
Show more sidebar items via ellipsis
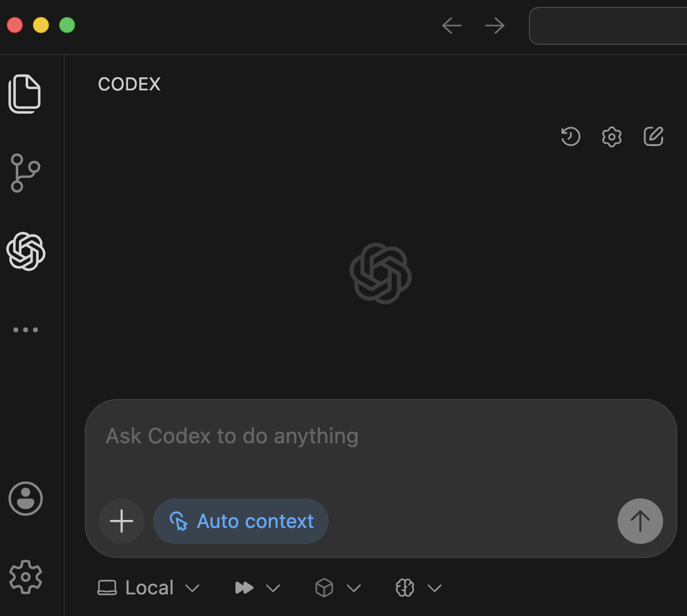point(26,330)
